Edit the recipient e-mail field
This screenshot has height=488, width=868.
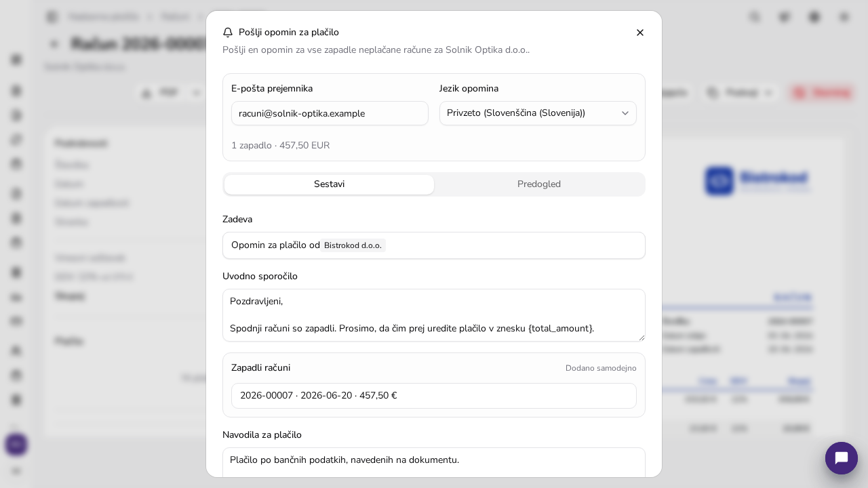point(330,113)
